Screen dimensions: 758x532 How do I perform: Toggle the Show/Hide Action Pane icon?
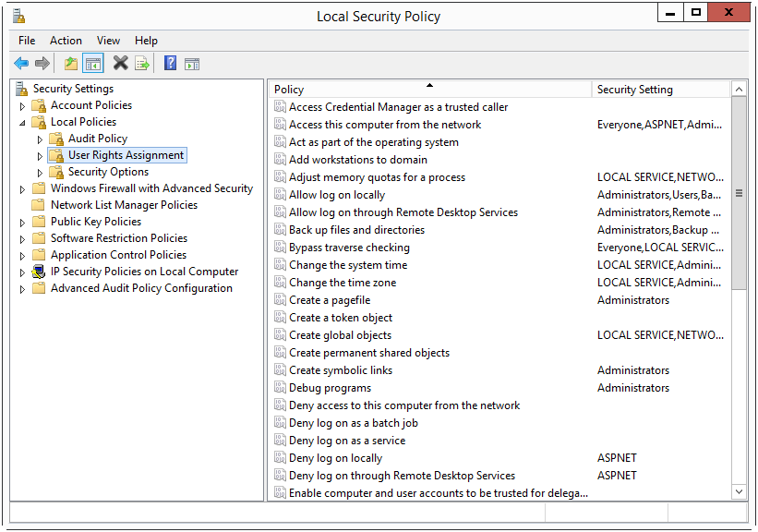coord(192,64)
